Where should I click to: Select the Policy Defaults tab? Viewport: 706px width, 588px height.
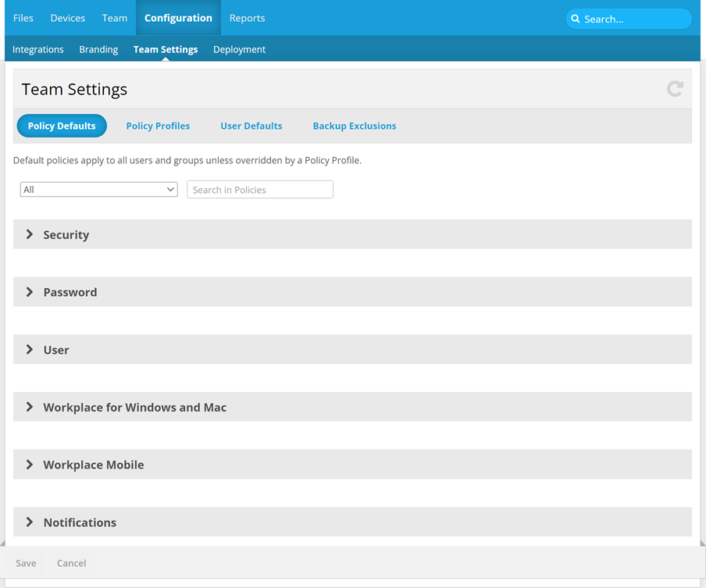coord(62,126)
